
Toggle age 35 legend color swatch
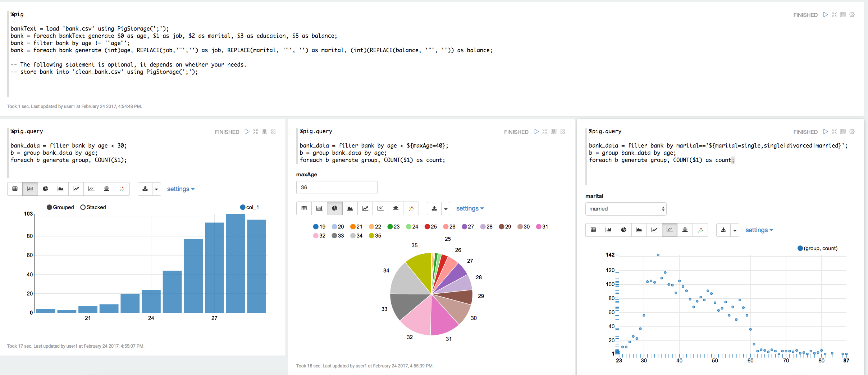tap(371, 236)
